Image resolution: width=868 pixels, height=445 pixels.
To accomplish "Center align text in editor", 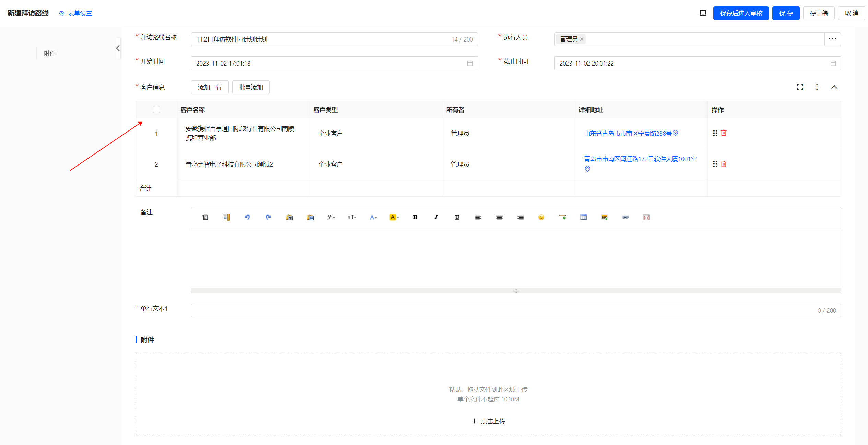I will 500,217.
